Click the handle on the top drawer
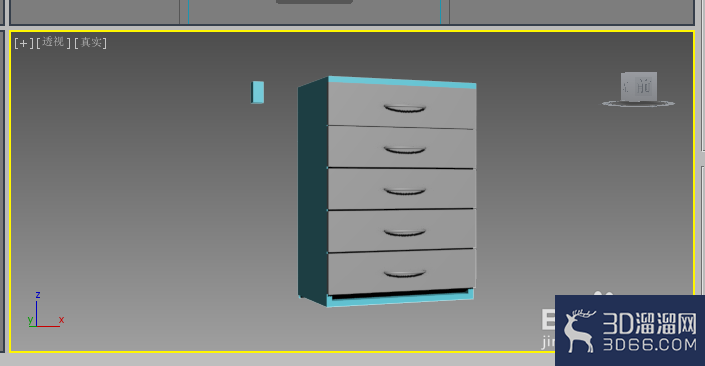 point(405,108)
